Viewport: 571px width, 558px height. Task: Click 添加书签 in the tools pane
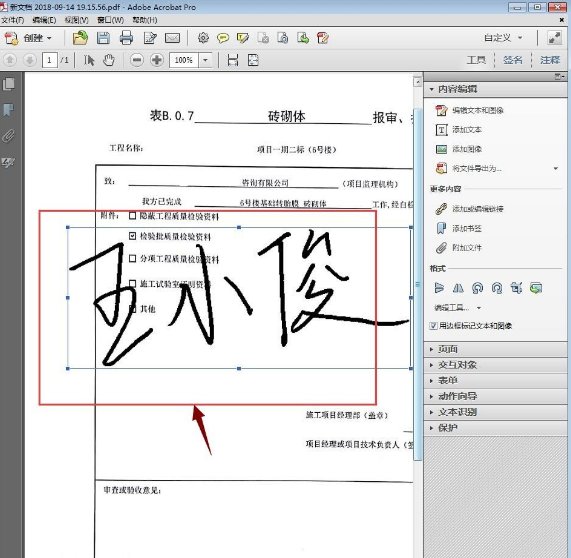coord(459,228)
